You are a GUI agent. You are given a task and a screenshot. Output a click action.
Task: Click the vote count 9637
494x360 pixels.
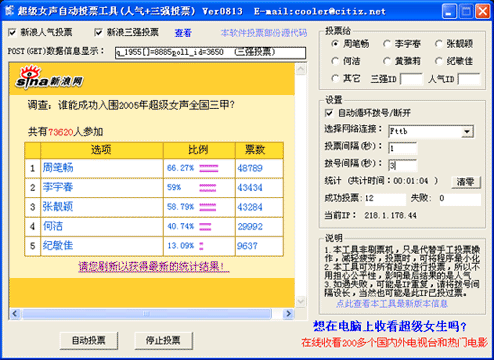click(x=247, y=246)
